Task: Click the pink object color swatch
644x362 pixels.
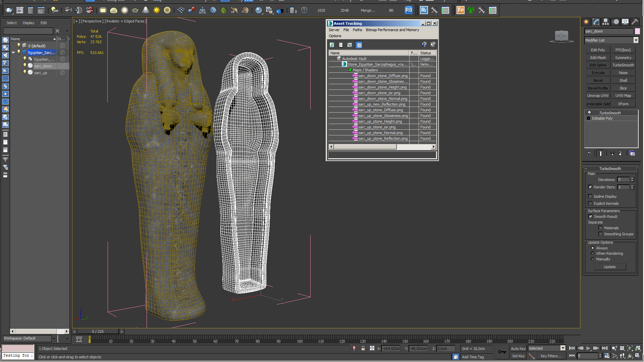Action: pyautogui.click(x=637, y=31)
